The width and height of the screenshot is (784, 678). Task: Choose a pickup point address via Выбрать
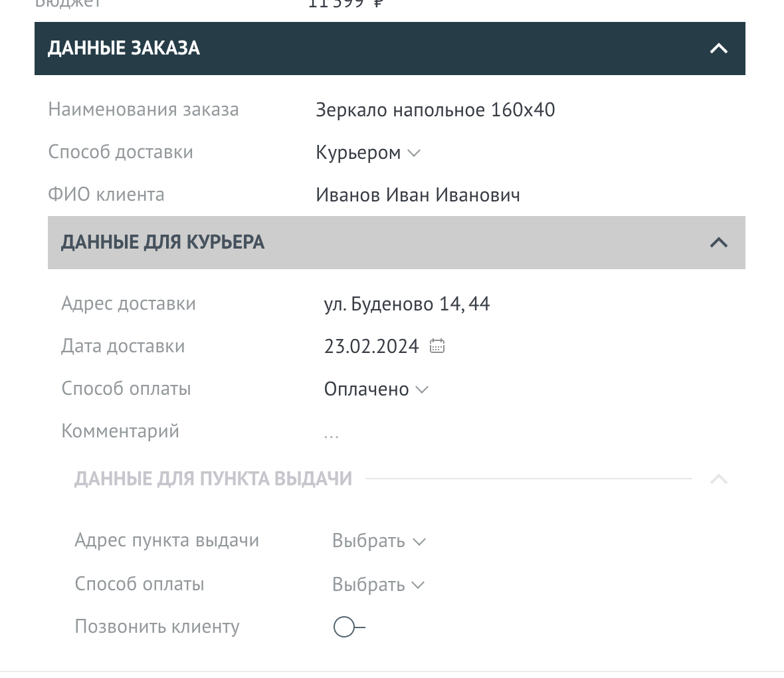point(378,542)
